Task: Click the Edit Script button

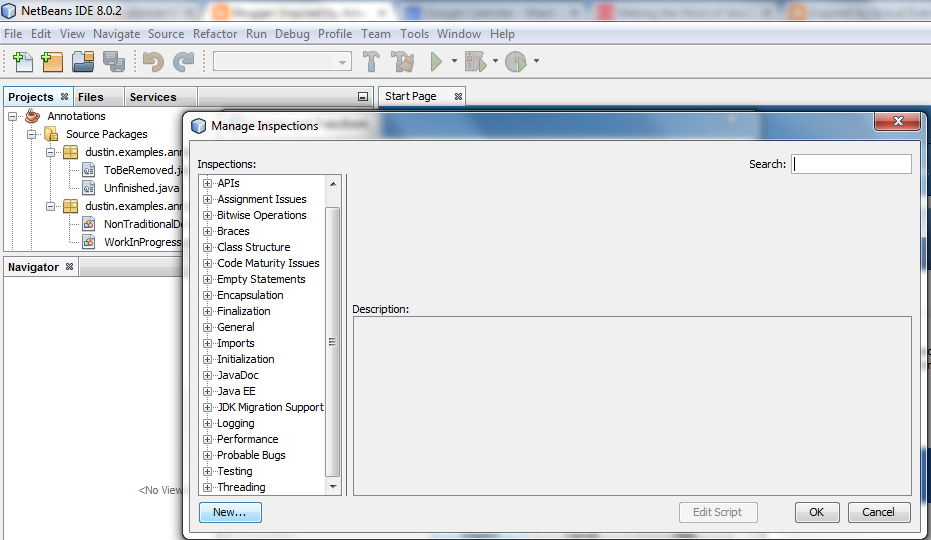Action: pyautogui.click(x=718, y=512)
